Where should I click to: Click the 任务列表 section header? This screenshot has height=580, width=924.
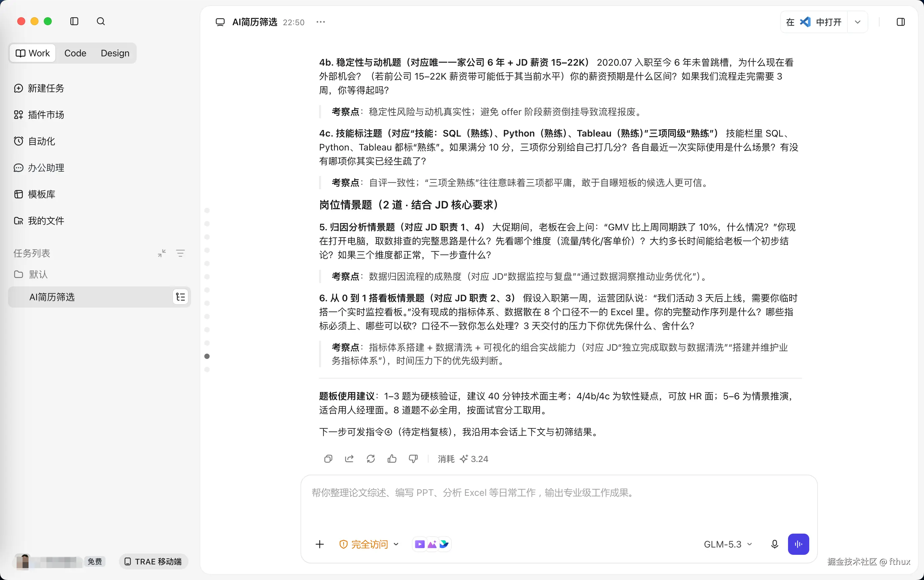tap(32, 253)
